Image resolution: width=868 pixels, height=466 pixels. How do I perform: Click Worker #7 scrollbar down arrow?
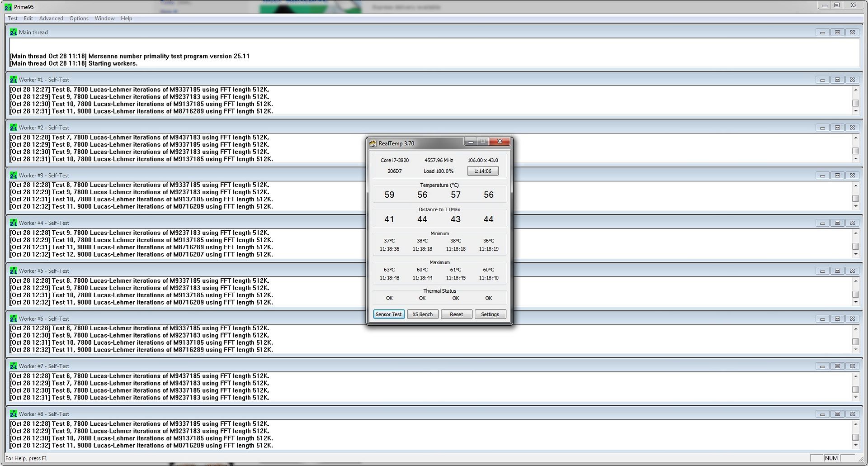[x=855, y=398]
